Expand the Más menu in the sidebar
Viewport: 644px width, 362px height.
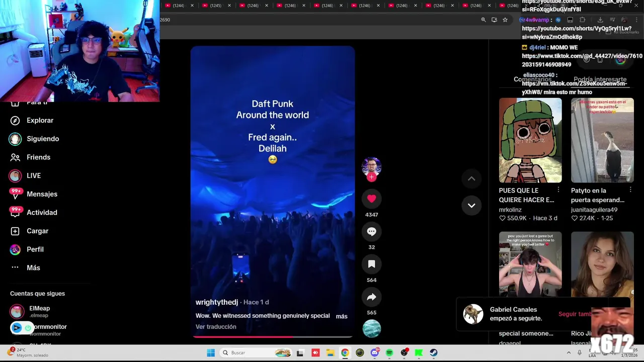(x=25, y=267)
